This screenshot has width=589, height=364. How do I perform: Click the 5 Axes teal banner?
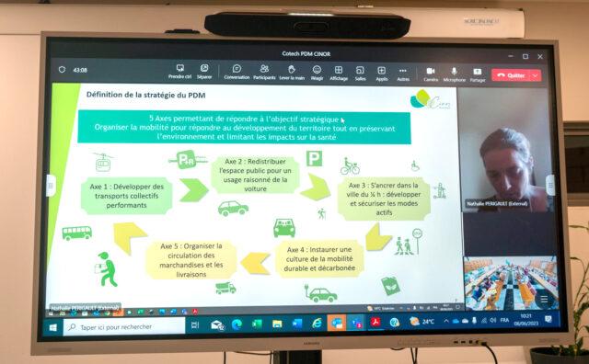tap(244, 128)
